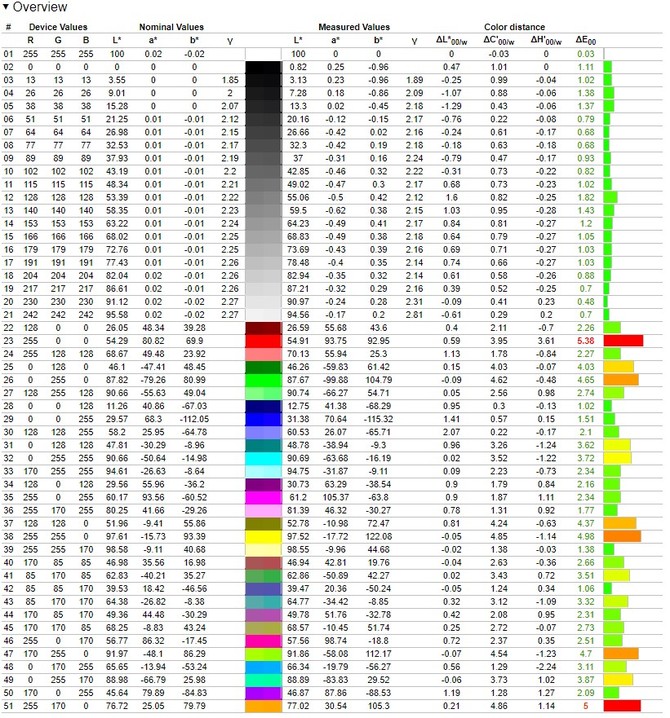Click the measured a* value -99.88
This screenshot has height=718, width=670.
coord(336,380)
